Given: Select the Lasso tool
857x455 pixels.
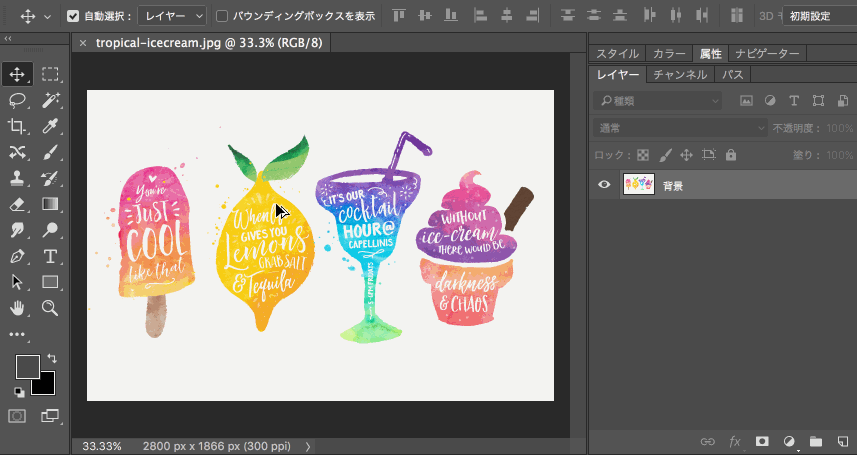Looking at the screenshot, I should point(17,100).
